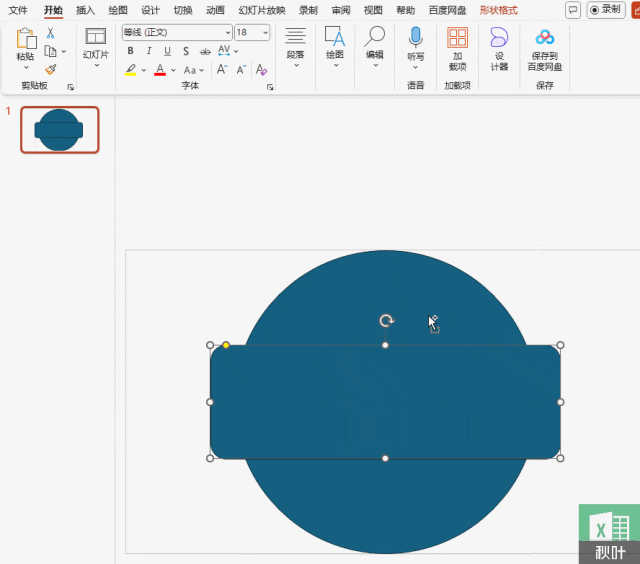This screenshot has width=640, height=564.
Task: Expand the font color dropdown arrow
Action: 173,70
